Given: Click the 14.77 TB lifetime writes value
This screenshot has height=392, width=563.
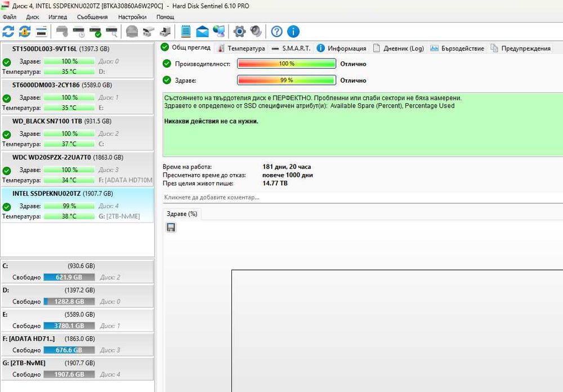Looking at the screenshot, I should (275, 183).
